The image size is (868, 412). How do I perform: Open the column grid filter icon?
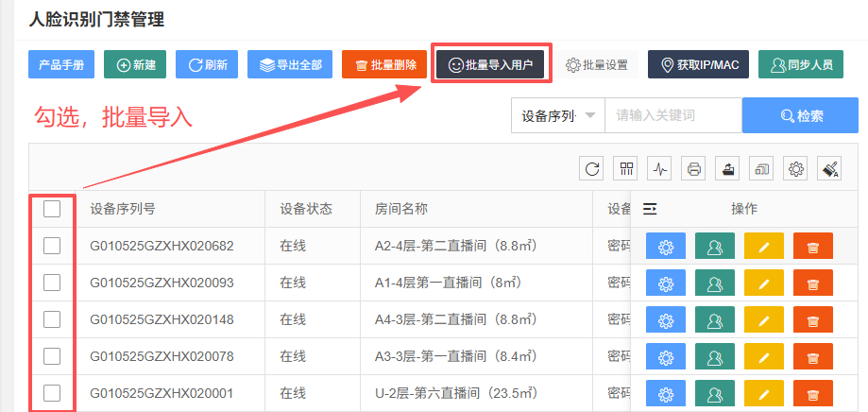(626, 168)
